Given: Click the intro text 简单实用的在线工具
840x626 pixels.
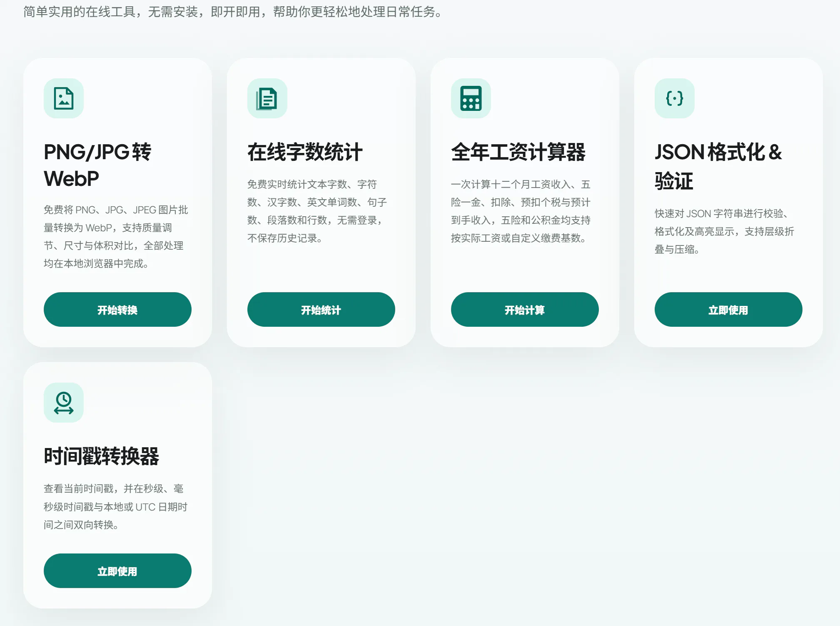Looking at the screenshot, I should pos(232,12).
